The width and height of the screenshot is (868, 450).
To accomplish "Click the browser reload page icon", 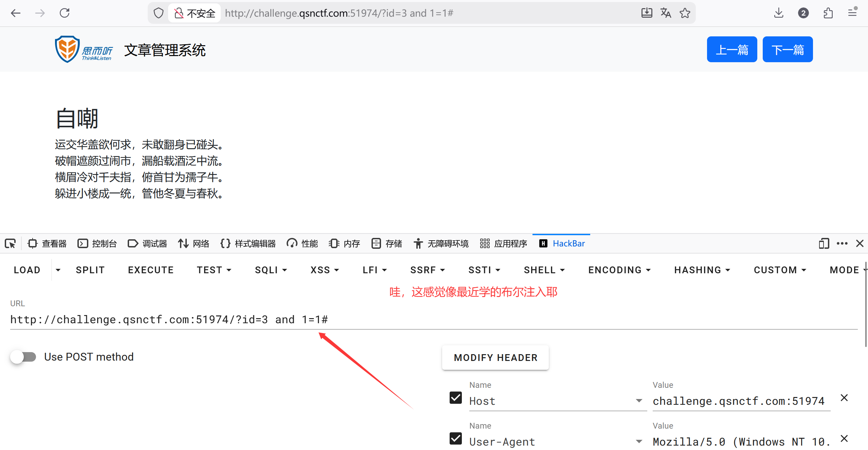I will coord(65,13).
